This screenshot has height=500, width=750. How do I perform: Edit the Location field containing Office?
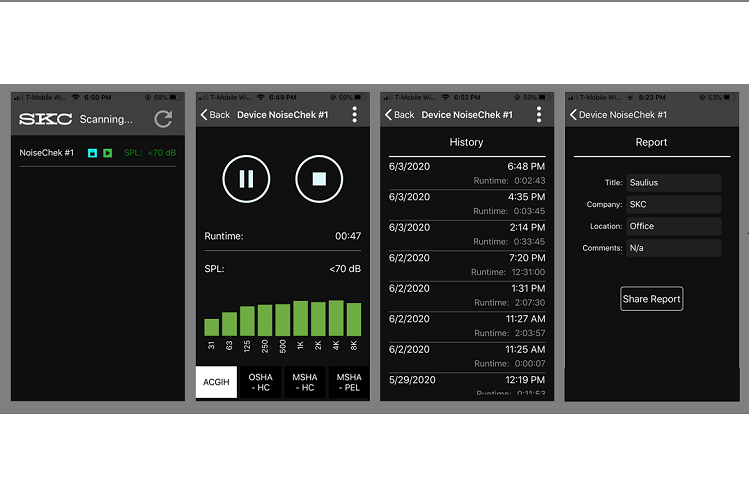(x=673, y=226)
